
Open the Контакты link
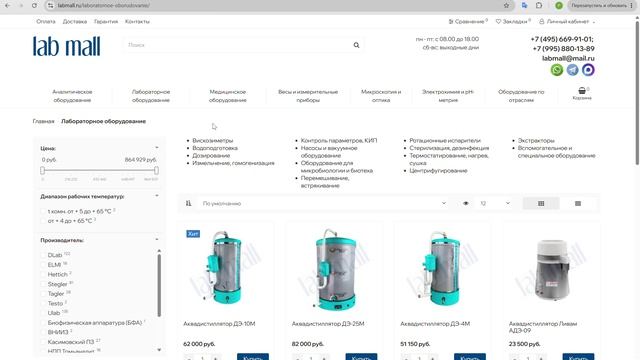click(137, 22)
